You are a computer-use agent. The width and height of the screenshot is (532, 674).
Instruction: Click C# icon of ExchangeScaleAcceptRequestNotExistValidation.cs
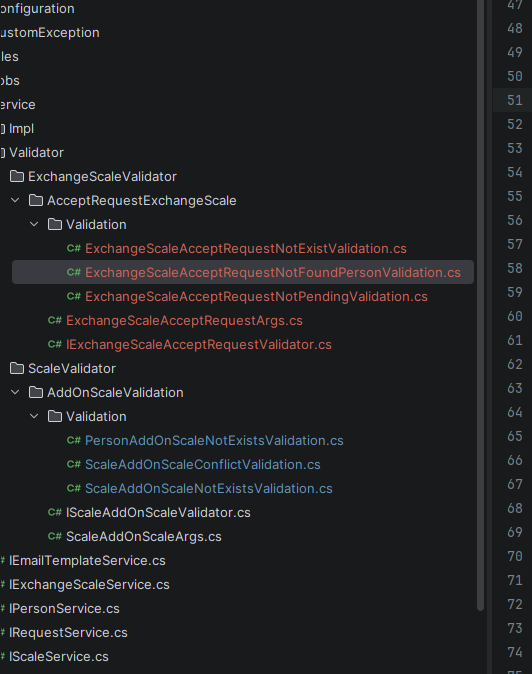73,248
